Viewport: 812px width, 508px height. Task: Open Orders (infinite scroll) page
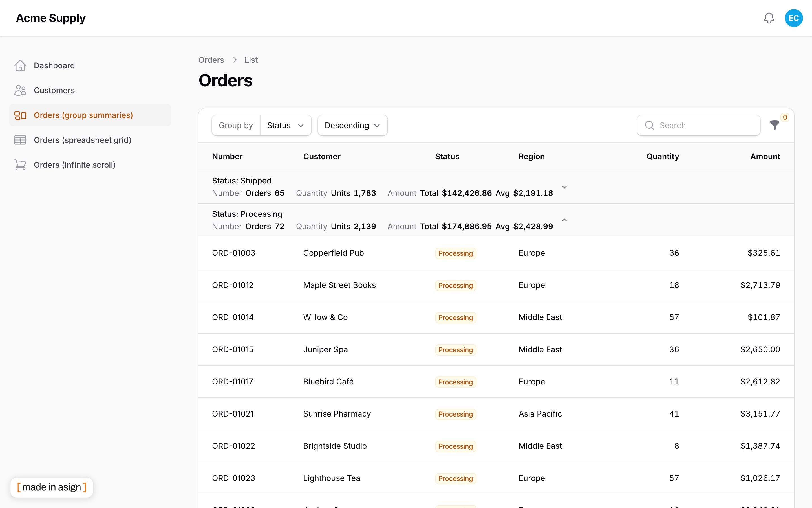coord(90,165)
